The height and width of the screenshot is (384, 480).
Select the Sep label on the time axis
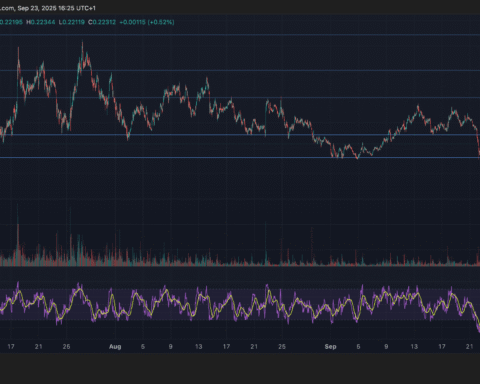pos(330,347)
